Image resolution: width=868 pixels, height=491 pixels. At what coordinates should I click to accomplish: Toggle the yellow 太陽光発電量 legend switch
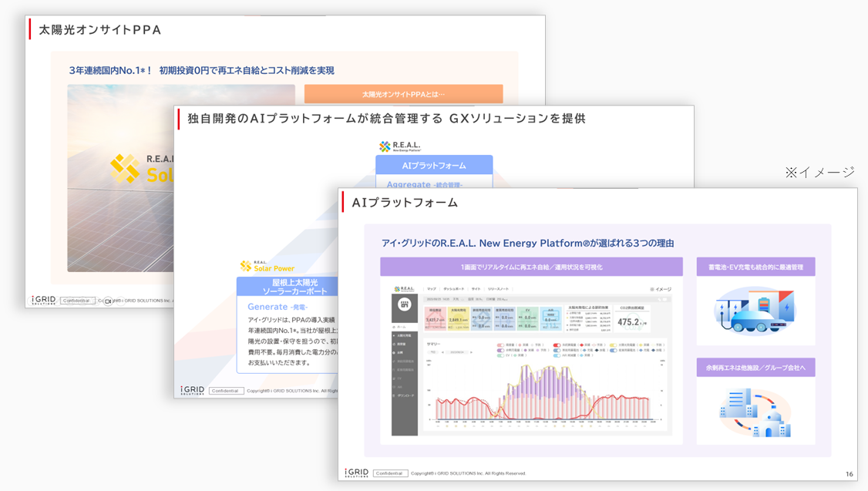point(613,345)
